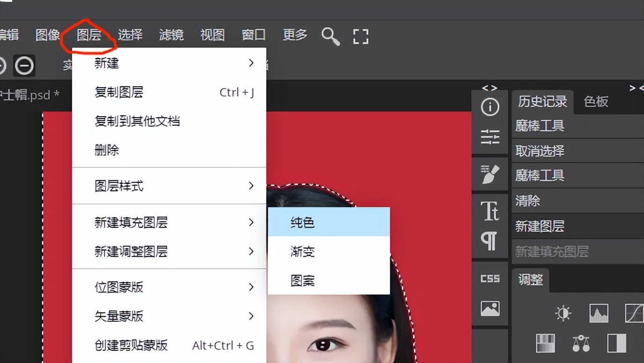Viewport: 644px width, 363px height.
Task: Expand the 图层样式 submenu
Action: pyautogui.click(x=251, y=186)
